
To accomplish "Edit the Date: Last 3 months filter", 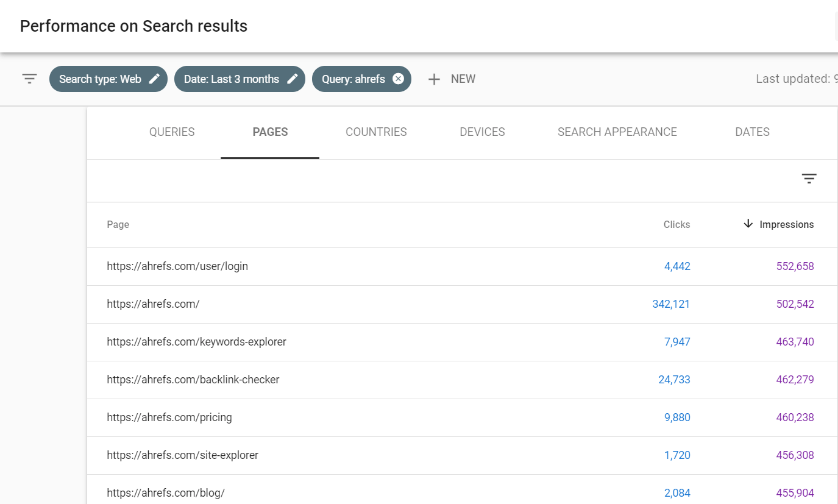I will tap(293, 79).
